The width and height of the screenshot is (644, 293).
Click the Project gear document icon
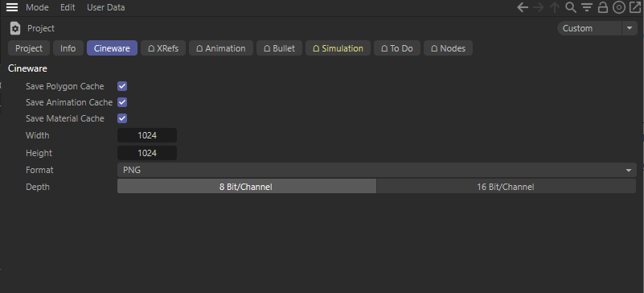pos(15,28)
